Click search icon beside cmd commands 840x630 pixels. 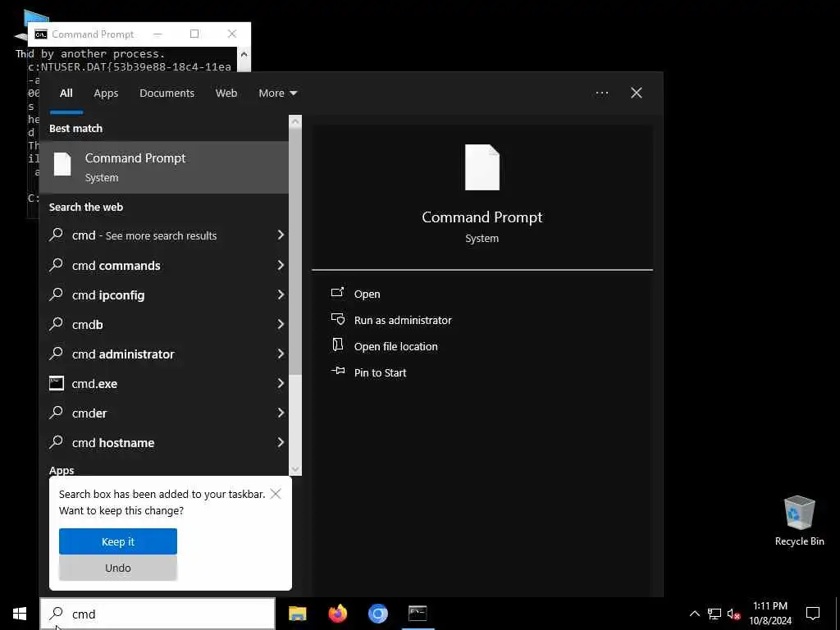[x=56, y=265]
